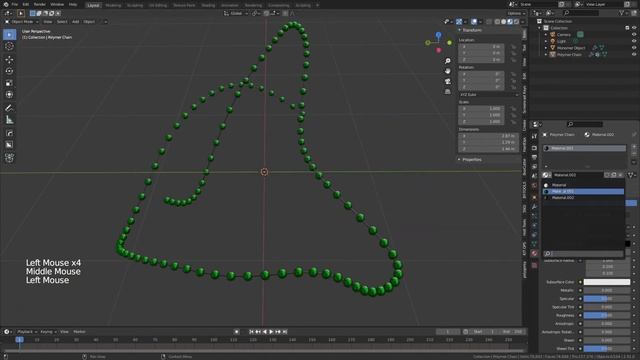Open the timeline Playback menu

27,332
